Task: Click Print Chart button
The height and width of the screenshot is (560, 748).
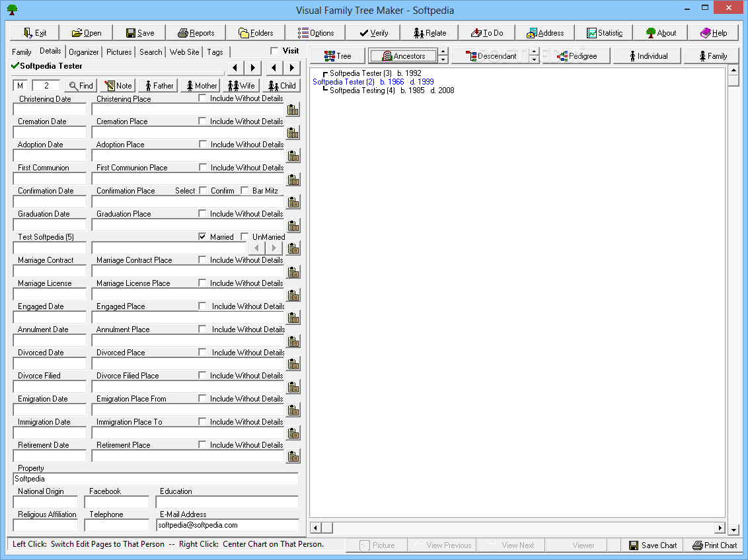Action: tap(714, 545)
